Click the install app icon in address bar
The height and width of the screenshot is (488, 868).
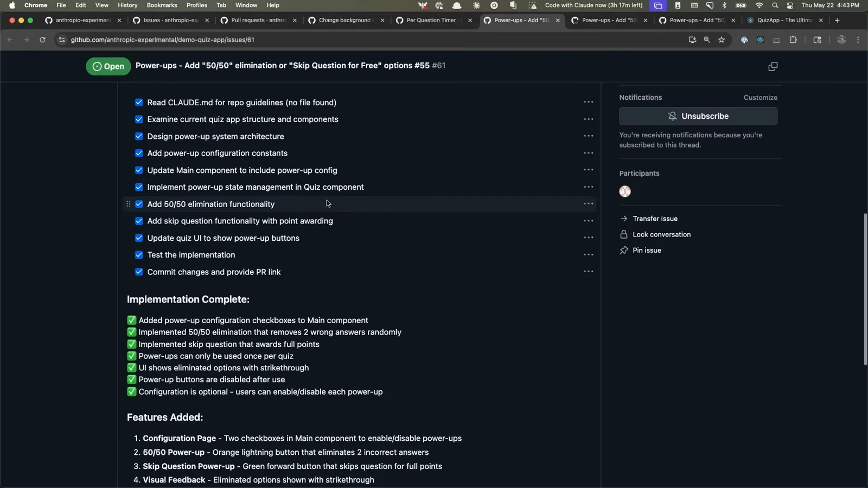[692, 40]
